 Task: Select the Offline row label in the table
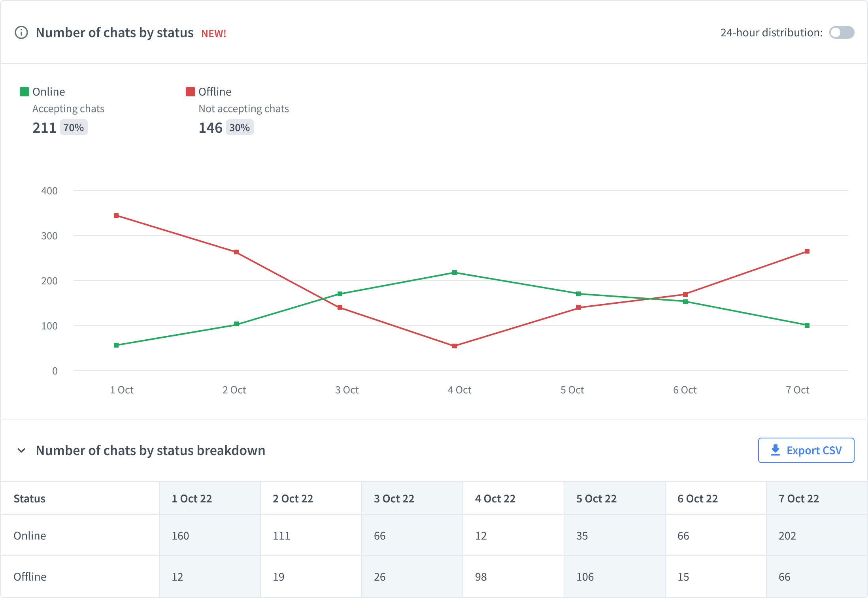[30, 577]
